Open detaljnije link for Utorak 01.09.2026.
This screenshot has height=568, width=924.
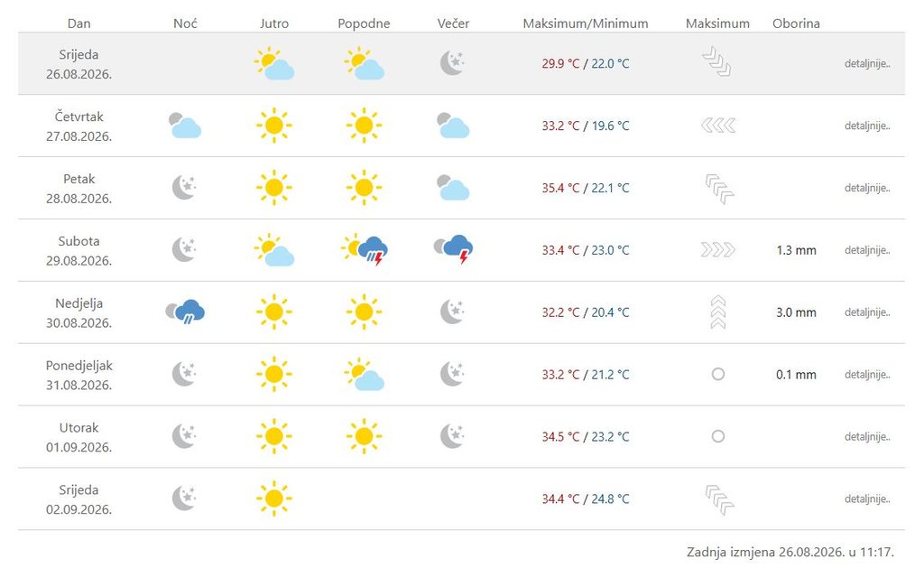867,436
